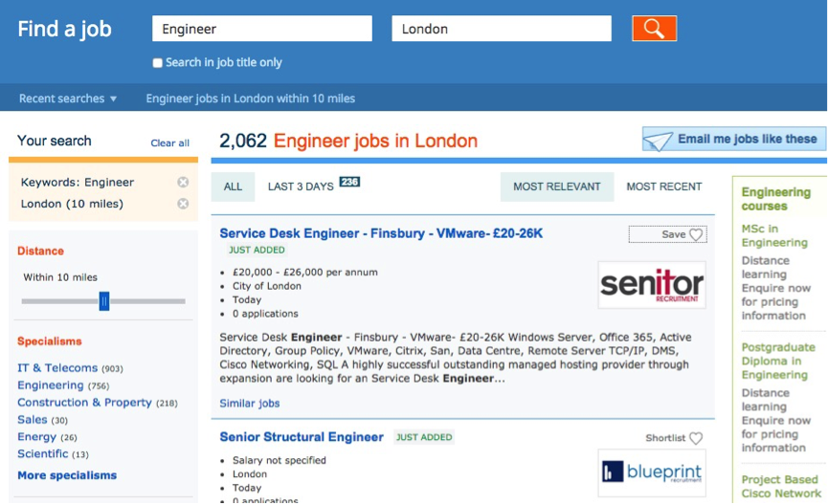
Task: Remove the Keywords: Engineer filter
Action: (183, 182)
